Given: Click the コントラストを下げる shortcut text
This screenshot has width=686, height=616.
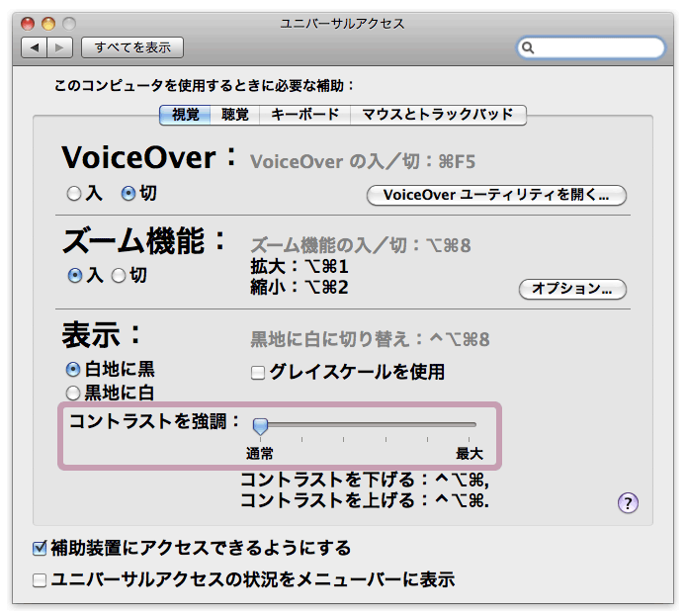Looking at the screenshot, I should pyautogui.click(x=365, y=480).
